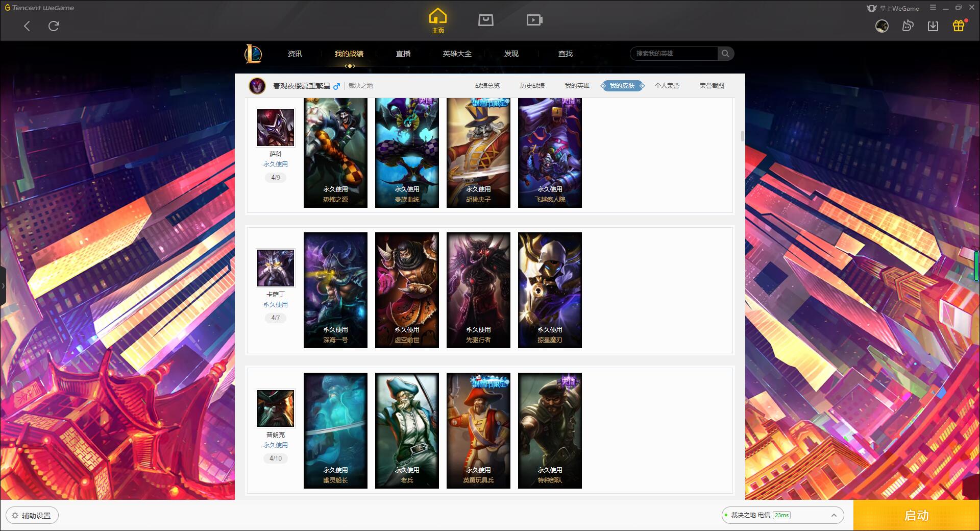
Task: Open the video icon in top bar
Action: pyautogui.click(x=534, y=20)
